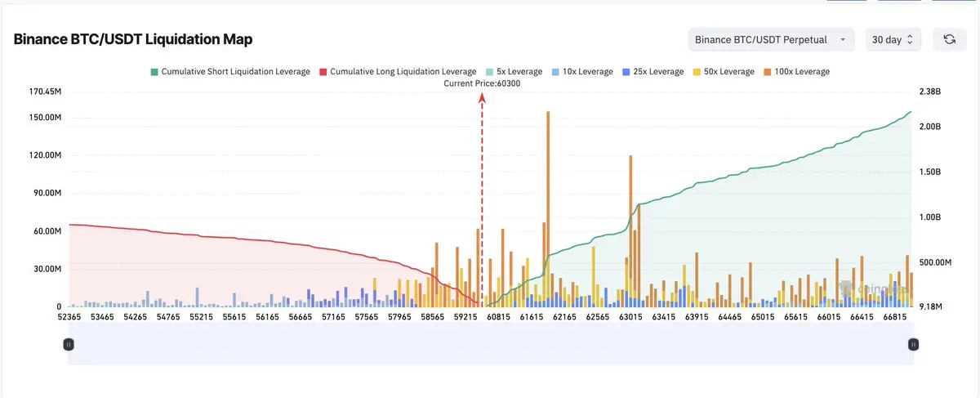Click the Current Price:60300 label

[x=482, y=83]
